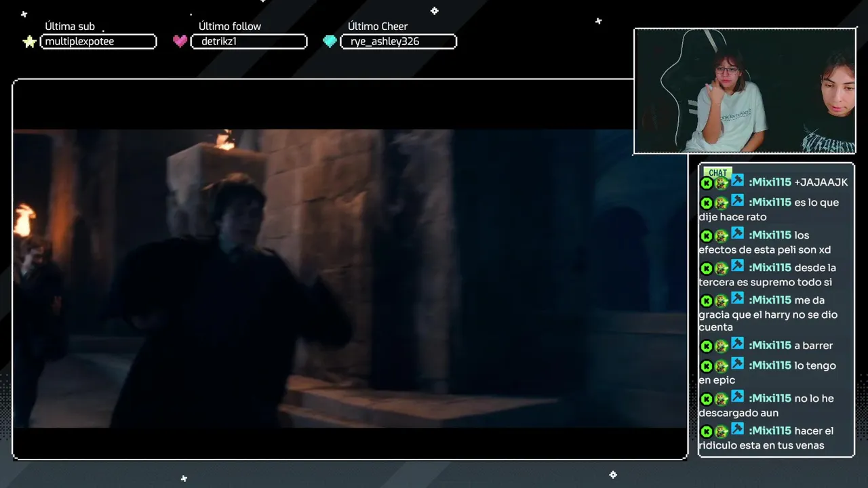Screen dimensions: 868x488
Task: Click the 'Último Cheer' label
Action: click(378, 26)
